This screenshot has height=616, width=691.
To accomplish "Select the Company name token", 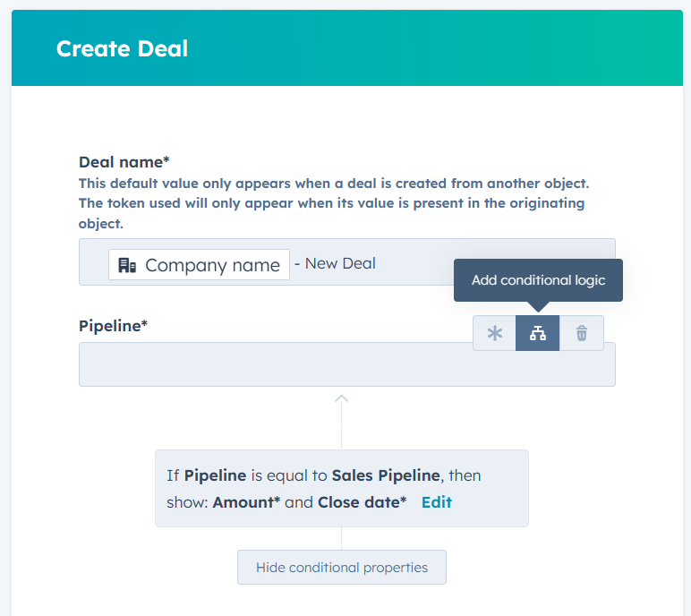I will (200, 265).
